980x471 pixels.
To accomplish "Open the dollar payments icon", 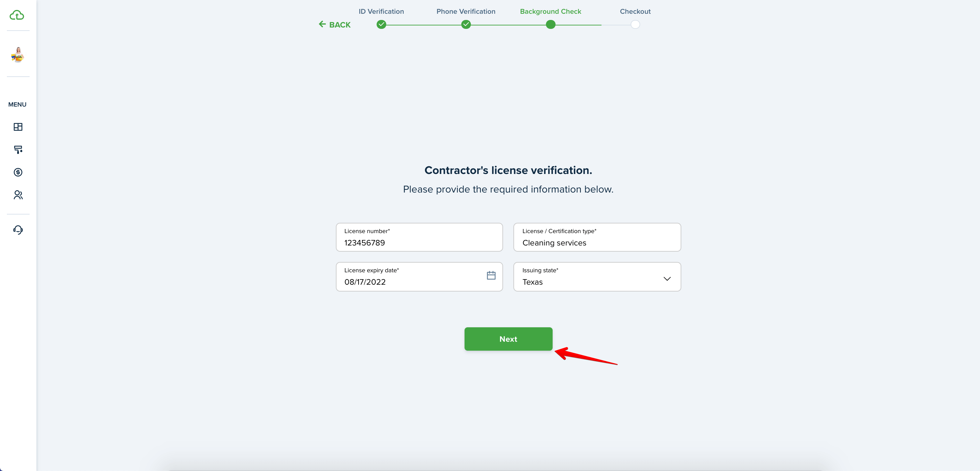I will (x=18, y=172).
